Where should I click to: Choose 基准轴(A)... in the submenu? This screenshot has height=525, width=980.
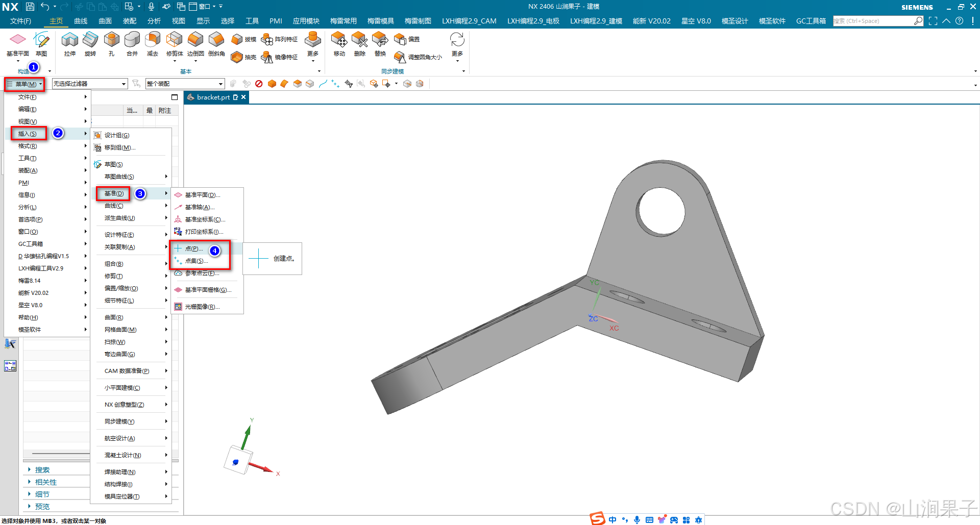pos(200,207)
